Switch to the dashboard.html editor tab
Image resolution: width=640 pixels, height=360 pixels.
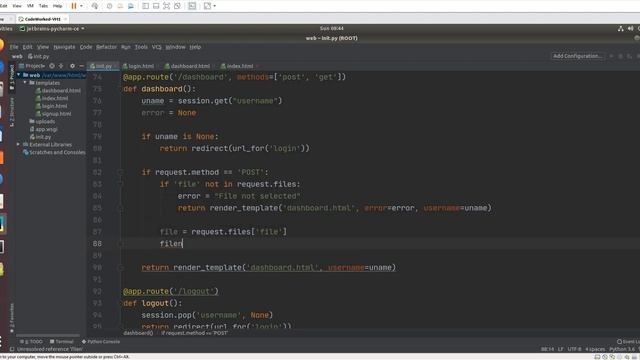[188, 66]
